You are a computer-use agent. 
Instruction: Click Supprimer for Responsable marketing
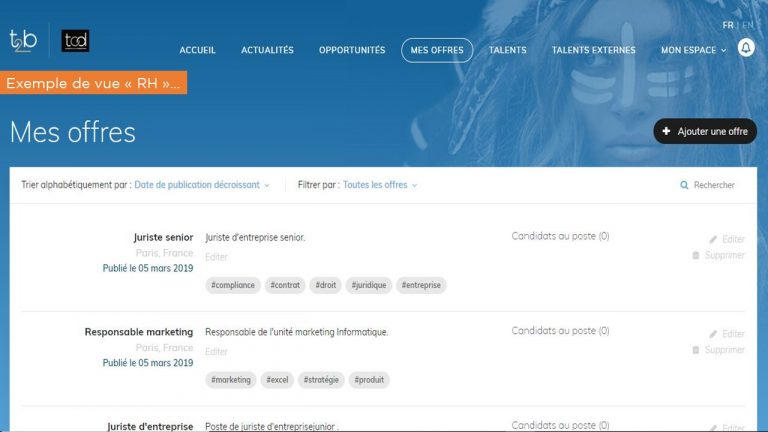(724, 350)
